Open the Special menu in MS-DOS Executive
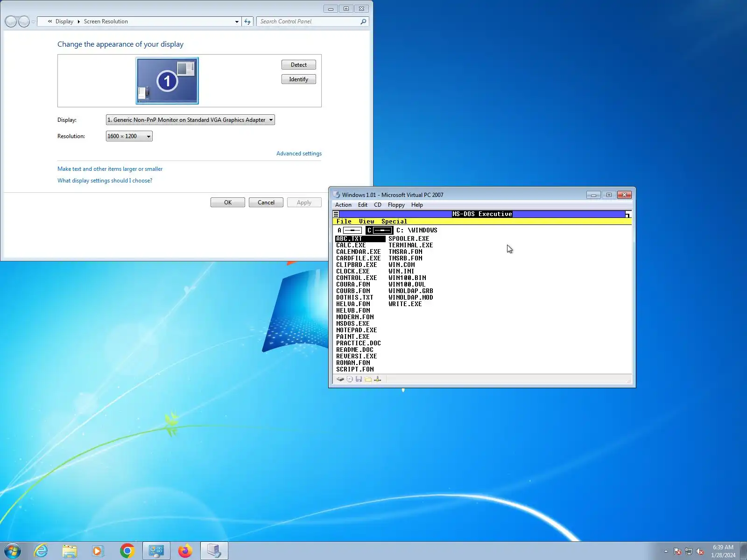Viewport: 747px width, 560px height. point(394,222)
